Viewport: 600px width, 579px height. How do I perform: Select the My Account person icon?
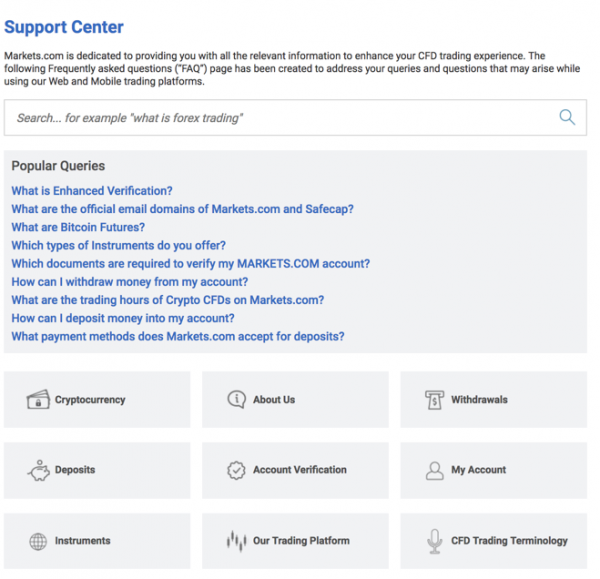[434, 470]
